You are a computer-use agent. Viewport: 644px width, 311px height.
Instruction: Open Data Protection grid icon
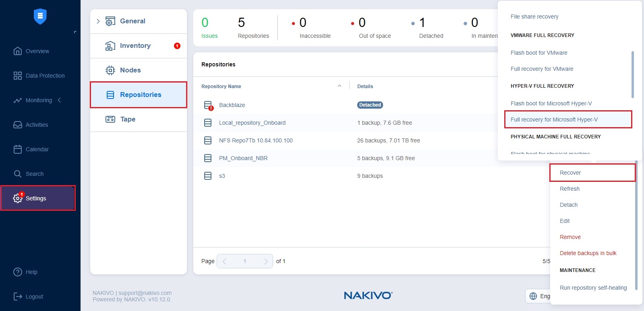(x=18, y=76)
